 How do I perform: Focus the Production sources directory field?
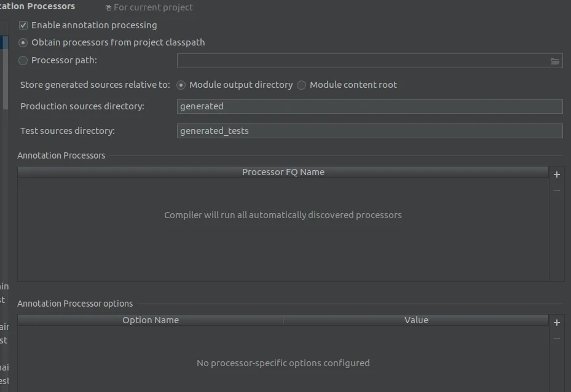[x=369, y=106]
